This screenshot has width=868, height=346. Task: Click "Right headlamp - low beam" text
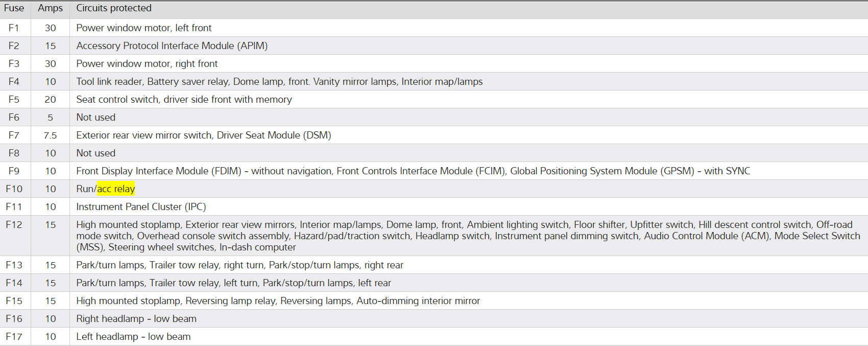(x=136, y=319)
